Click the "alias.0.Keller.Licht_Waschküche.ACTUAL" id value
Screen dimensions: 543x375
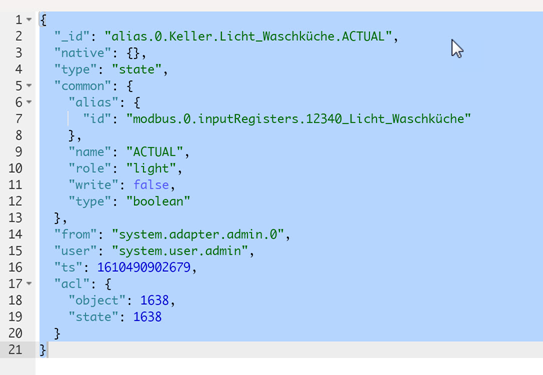(x=248, y=36)
